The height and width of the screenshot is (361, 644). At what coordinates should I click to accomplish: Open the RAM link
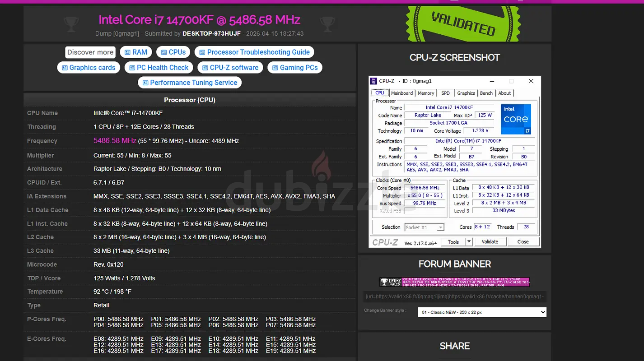pyautogui.click(x=136, y=52)
